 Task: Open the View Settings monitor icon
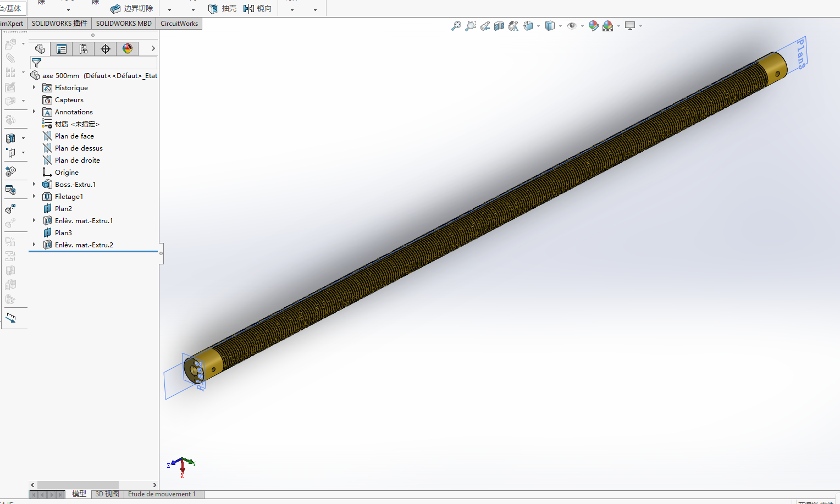[630, 26]
